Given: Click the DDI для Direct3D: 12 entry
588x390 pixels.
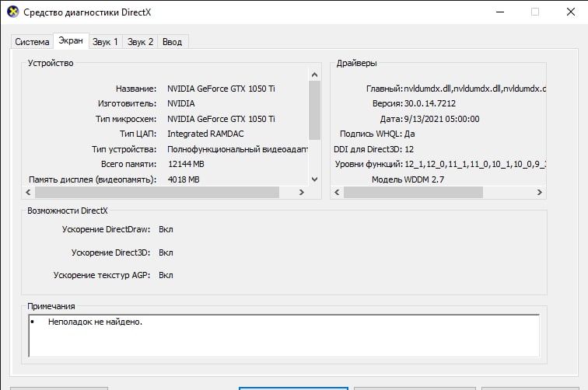Looking at the screenshot, I should click(x=373, y=149).
